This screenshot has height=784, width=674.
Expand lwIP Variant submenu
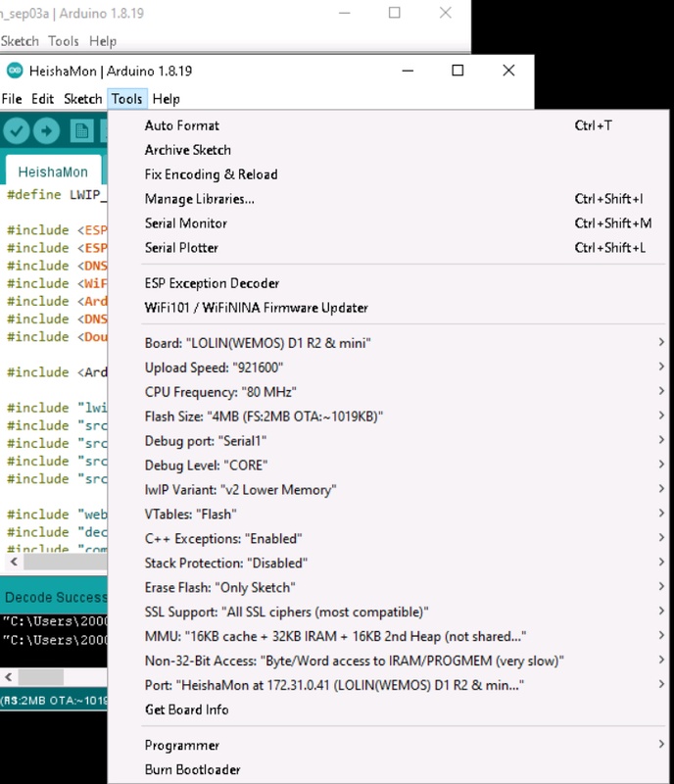(389, 491)
